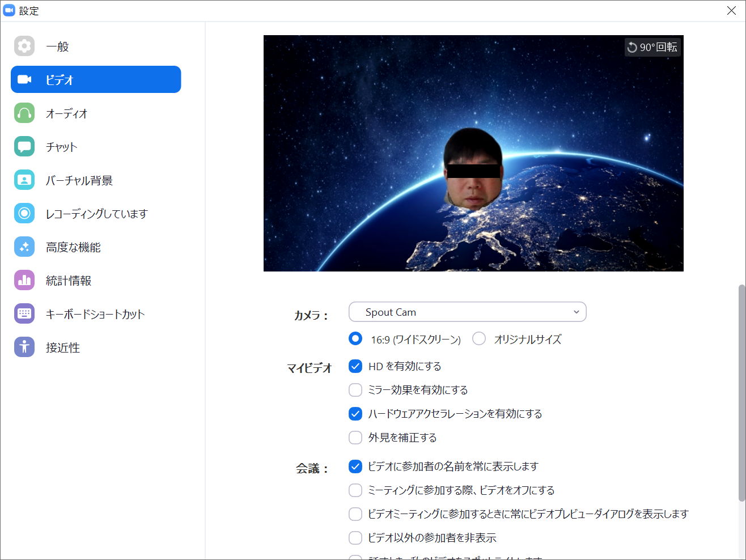Click the bar chart icon for 統計情報
This screenshot has height=560, width=746.
pos(24,280)
